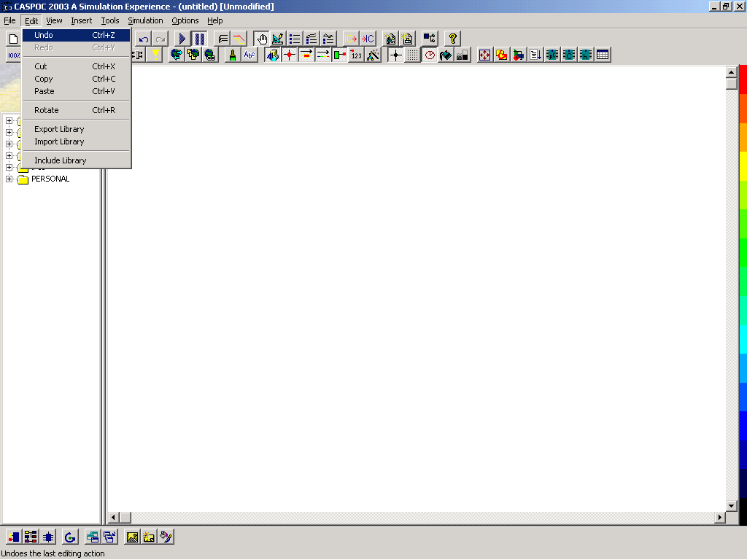Pick green in the color scale bar
Viewport: 747px width, 560px height.
(x=743, y=252)
